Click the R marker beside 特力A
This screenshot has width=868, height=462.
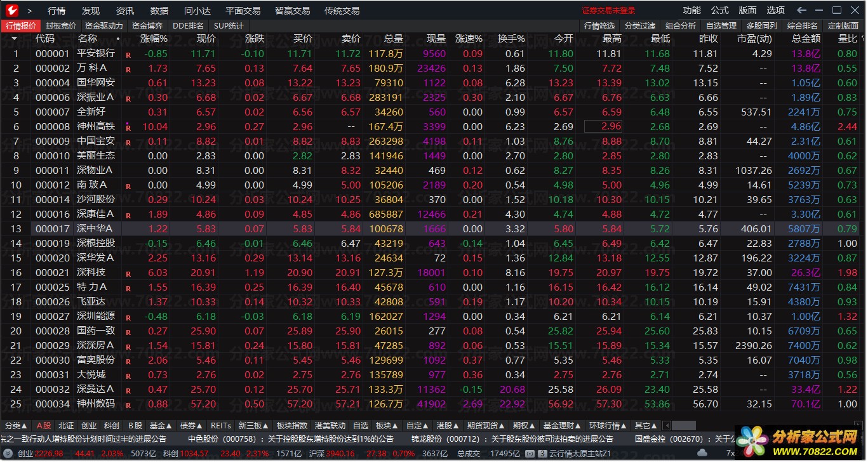[x=129, y=288]
